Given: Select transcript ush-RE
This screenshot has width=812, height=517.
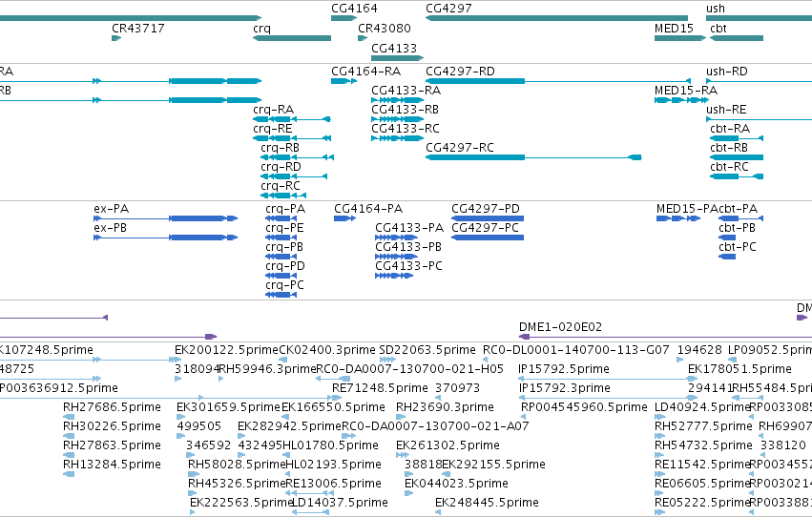Looking at the screenshot, I should click(726, 109).
